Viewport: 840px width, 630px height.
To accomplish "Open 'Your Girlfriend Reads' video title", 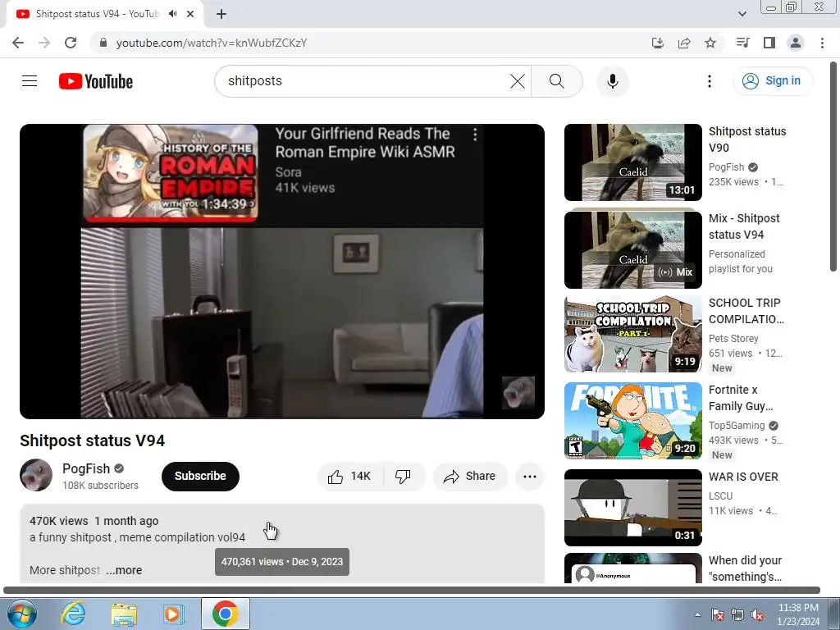I will 365,143.
